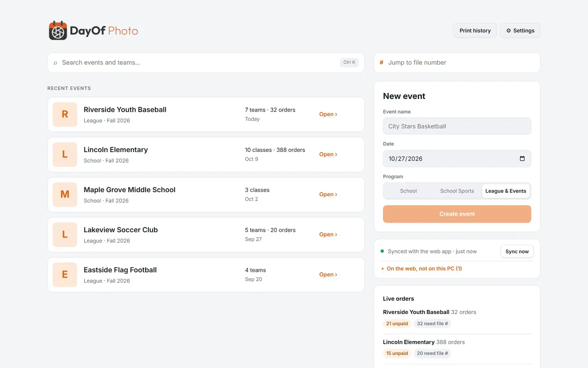Click the magnifier icon in the search box
Viewport: 588px width, 368px height.
[x=56, y=63]
